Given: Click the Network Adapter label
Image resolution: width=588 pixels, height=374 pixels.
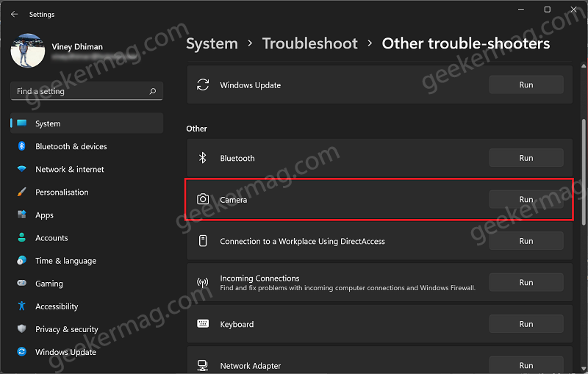Looking at the screenshot, I should click(250, 365).
